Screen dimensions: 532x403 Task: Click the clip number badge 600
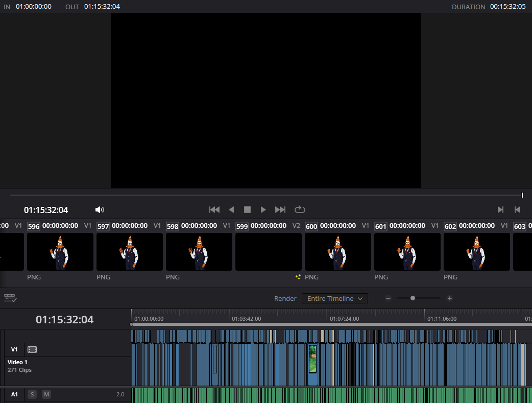click(311, 226)
